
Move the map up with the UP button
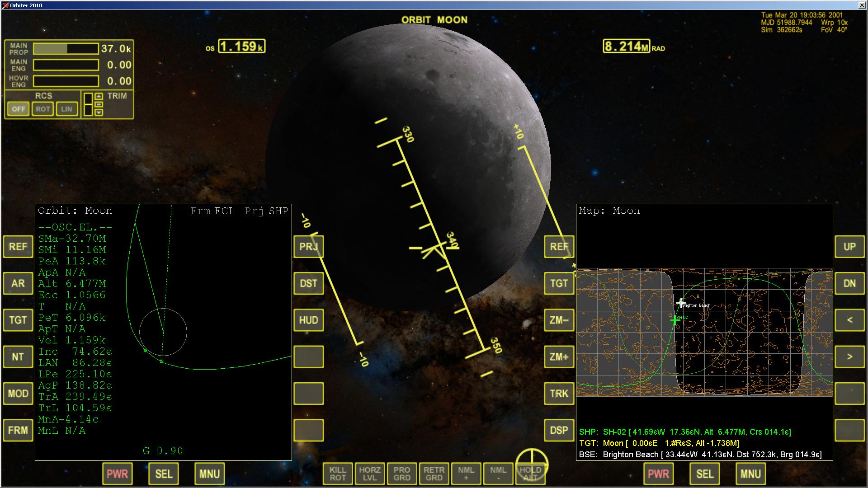pos(849,247)
